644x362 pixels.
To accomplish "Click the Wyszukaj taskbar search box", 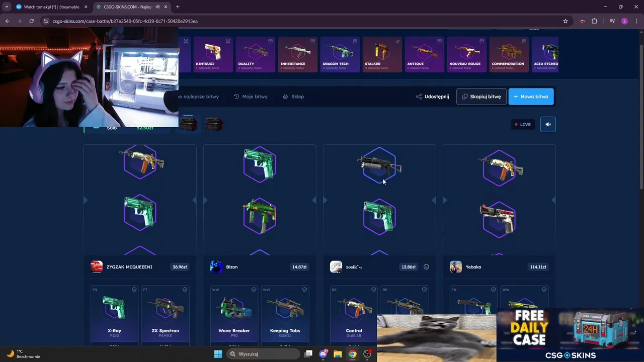I will pyautogui.click(x=263, y=354).
